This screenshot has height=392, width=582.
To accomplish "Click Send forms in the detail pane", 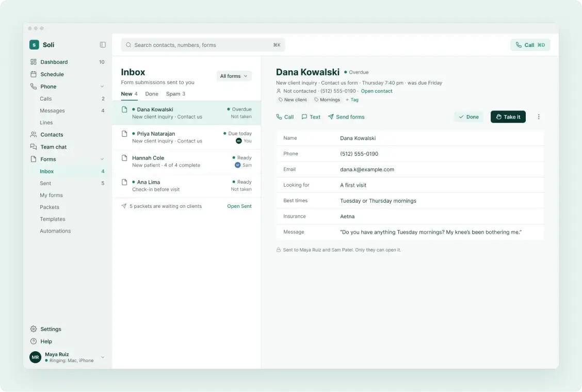I will point(346,117).
